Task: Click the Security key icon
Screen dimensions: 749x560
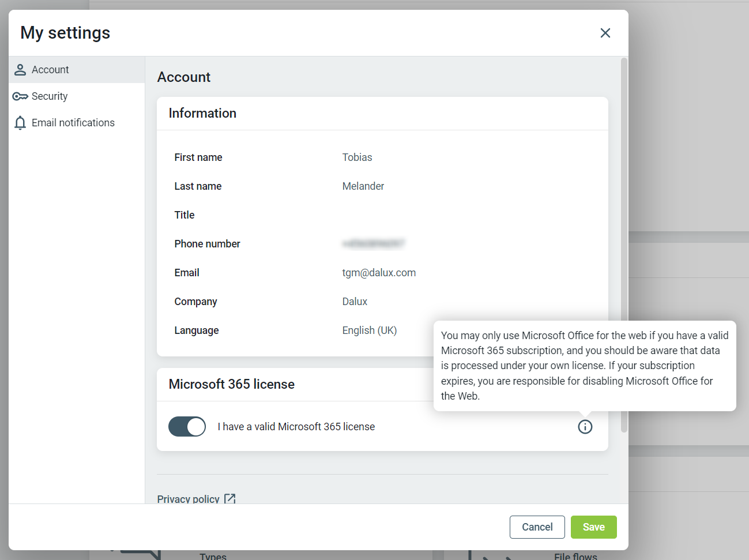Action: (x=20, y=96)
